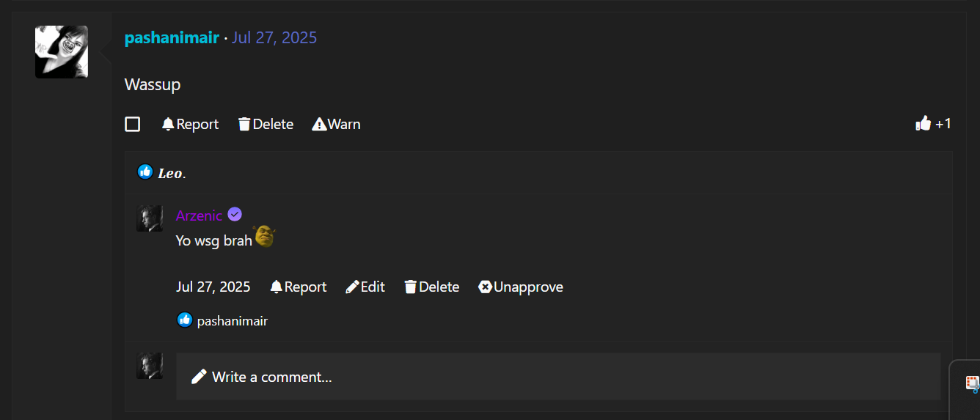Screen dimensions: 980x420
Task: Edit the 'Yo wsg brah' comment
Action: tap(365, 287)
